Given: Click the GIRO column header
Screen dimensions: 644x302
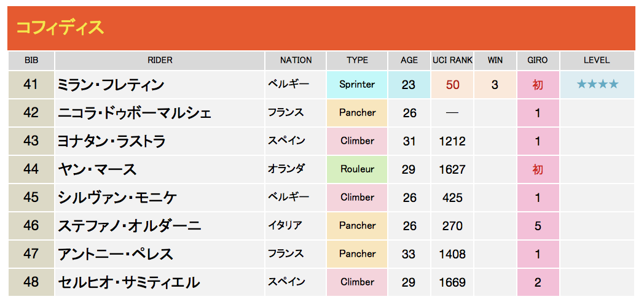Looking at the screenshot, I should (538, 60).
